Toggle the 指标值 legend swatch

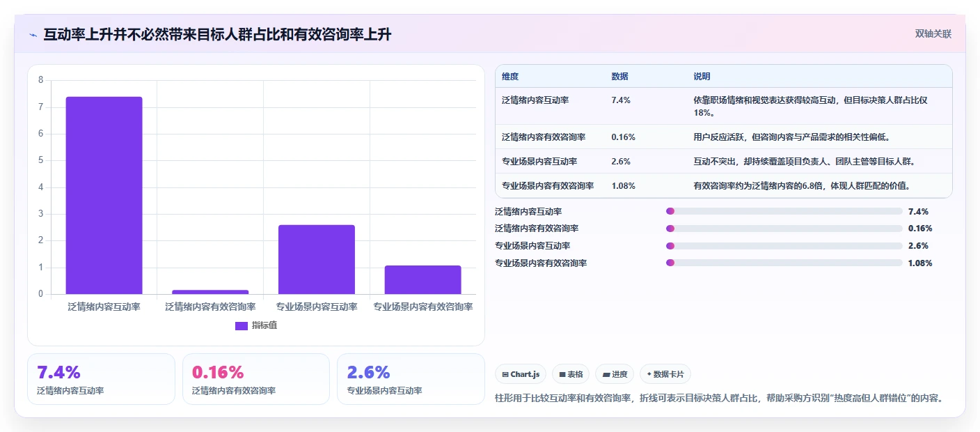pos(242,325)
